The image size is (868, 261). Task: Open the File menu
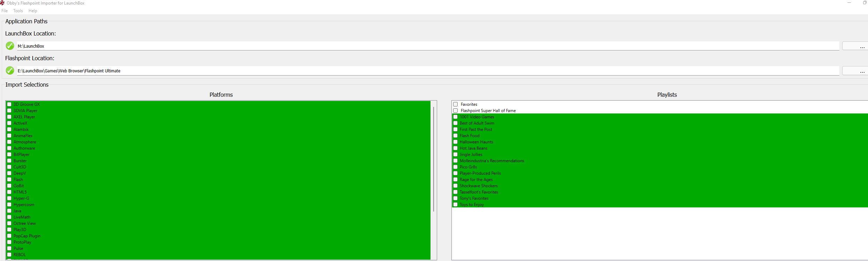point(5,11)
